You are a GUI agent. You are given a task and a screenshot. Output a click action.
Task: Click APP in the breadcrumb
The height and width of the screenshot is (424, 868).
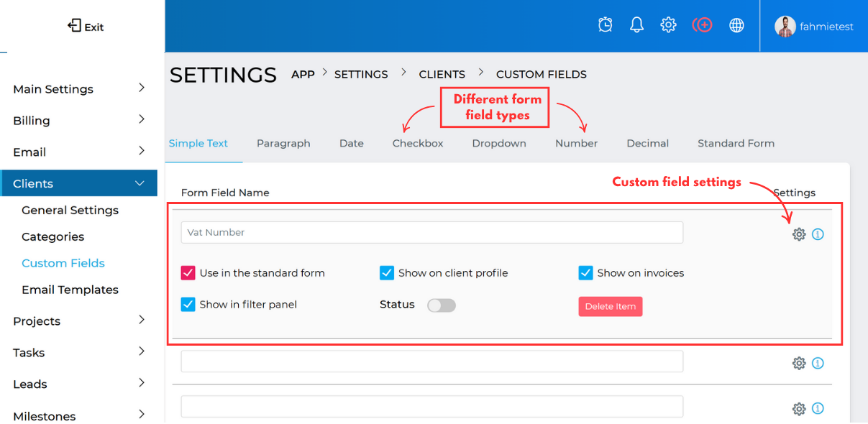point(303,74)
